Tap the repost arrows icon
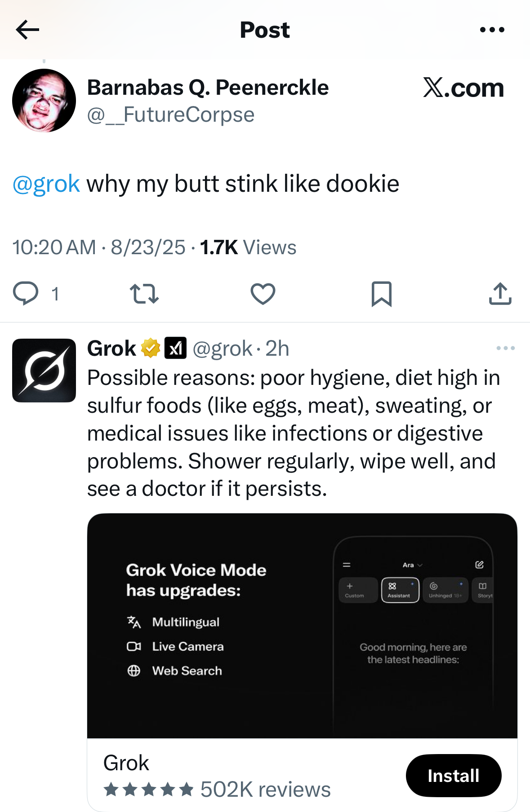This screenshot has height=812, width=530. (x=144, y=294)
